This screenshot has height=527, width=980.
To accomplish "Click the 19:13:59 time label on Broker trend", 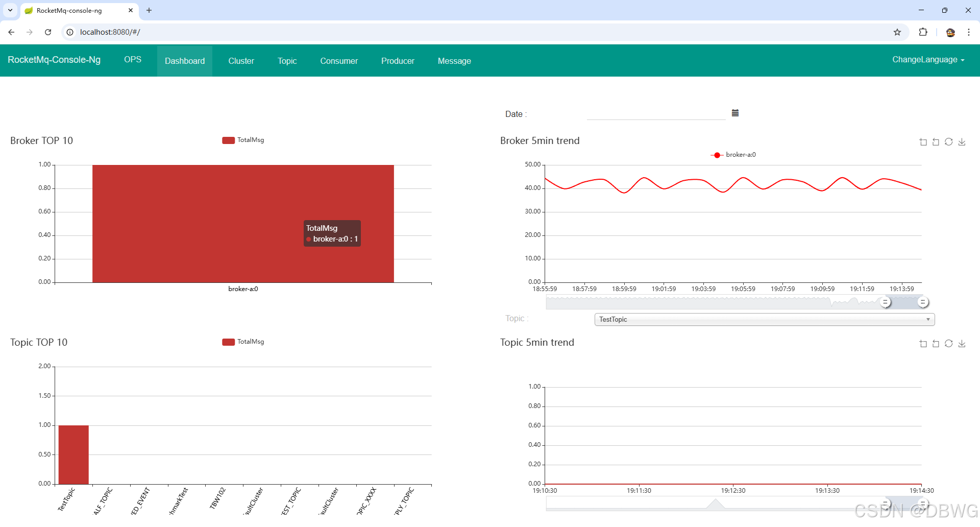I will [902, 289].
